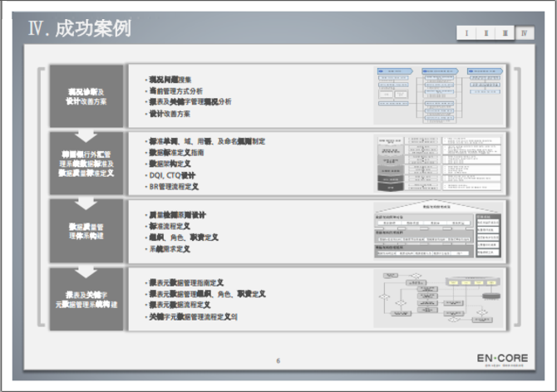Open the metadata workflow diagram thumbnail in fourth row
This screenshot has width=557, height=392.
[440, 298]
